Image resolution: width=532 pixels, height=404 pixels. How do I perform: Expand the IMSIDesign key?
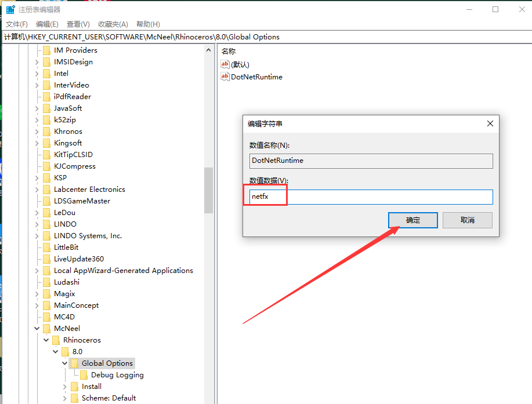(37, 62)
